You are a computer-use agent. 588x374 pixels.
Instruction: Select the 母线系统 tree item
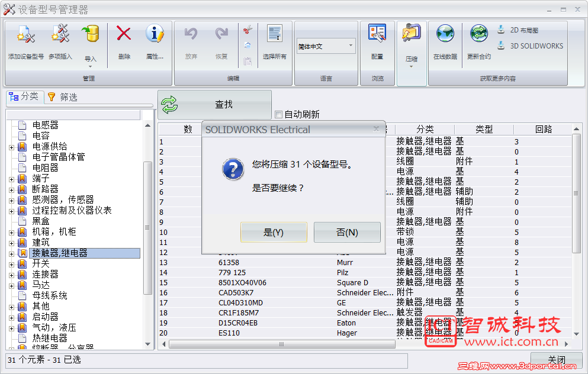50,296
